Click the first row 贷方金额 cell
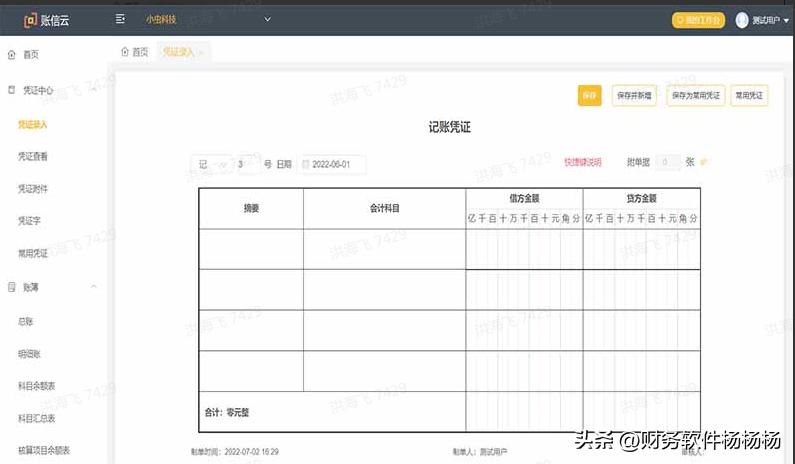This screenshot has height=464, width=795. pos(642,249)
